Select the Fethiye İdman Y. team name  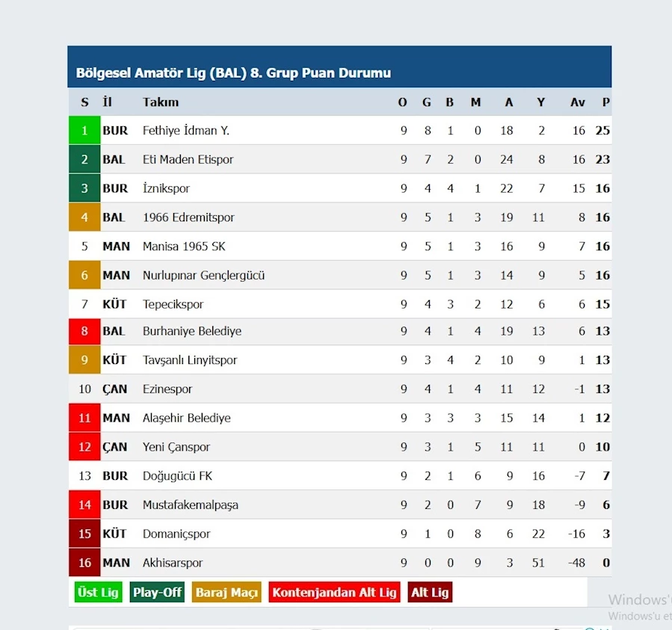[186, 130]
